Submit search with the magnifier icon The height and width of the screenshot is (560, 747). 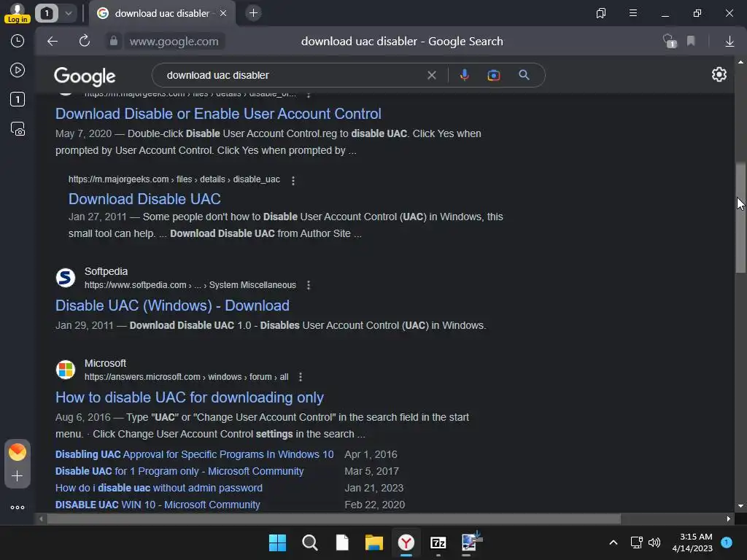[524, 75]
